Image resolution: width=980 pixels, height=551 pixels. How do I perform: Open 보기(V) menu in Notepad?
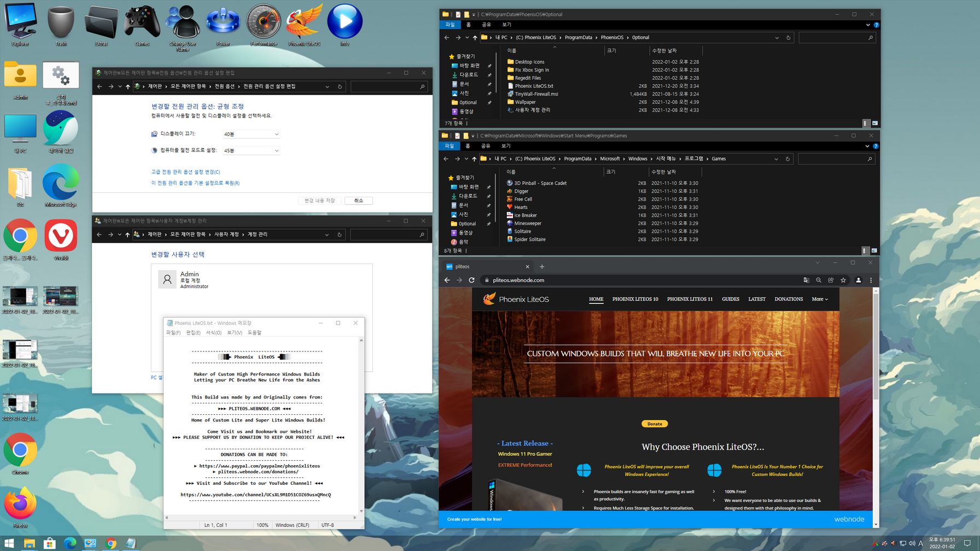pos(234,332)
